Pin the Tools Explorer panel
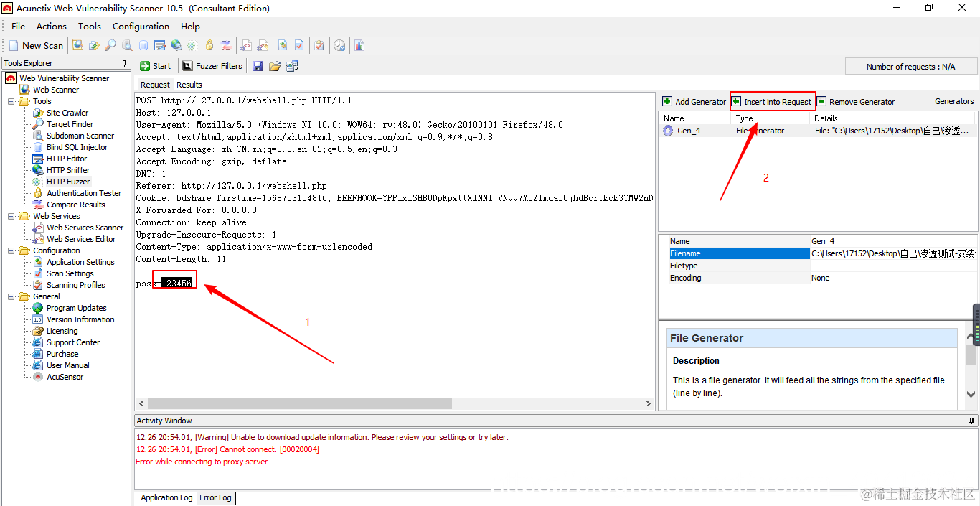The height and width of the screenshot is (506, 980). point(125,63)
